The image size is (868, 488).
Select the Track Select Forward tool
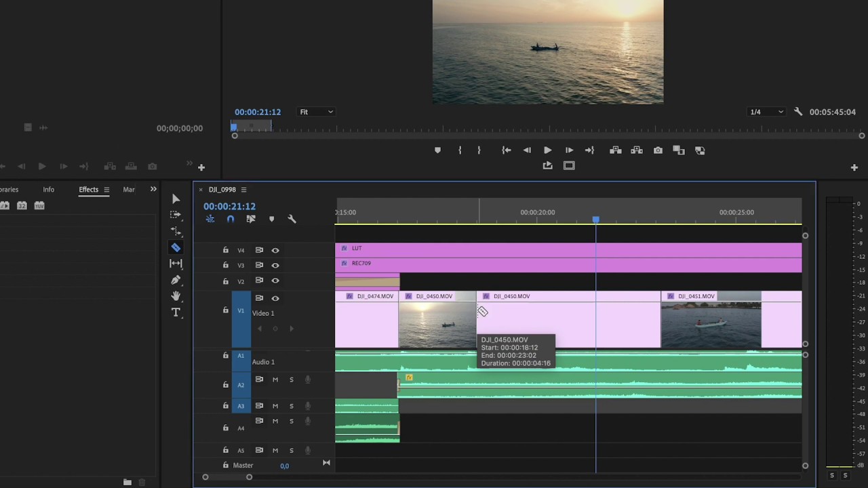tap(176, 215)
